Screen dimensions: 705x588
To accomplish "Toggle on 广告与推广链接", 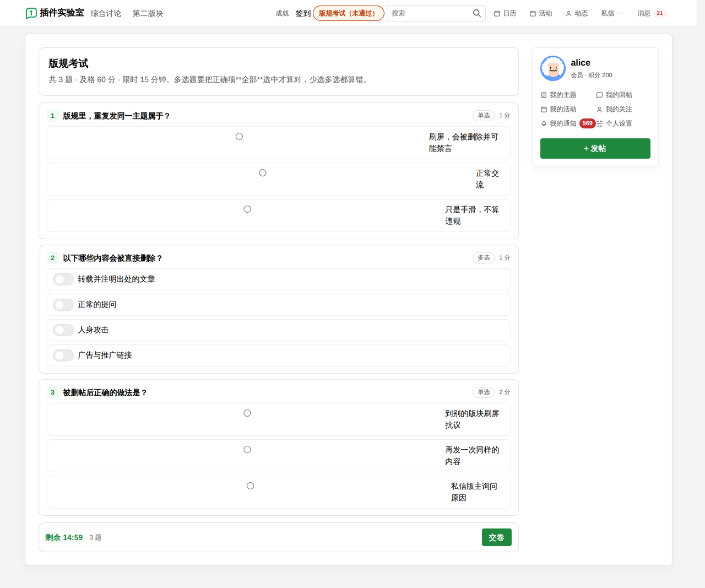I will tap(63, 355).
